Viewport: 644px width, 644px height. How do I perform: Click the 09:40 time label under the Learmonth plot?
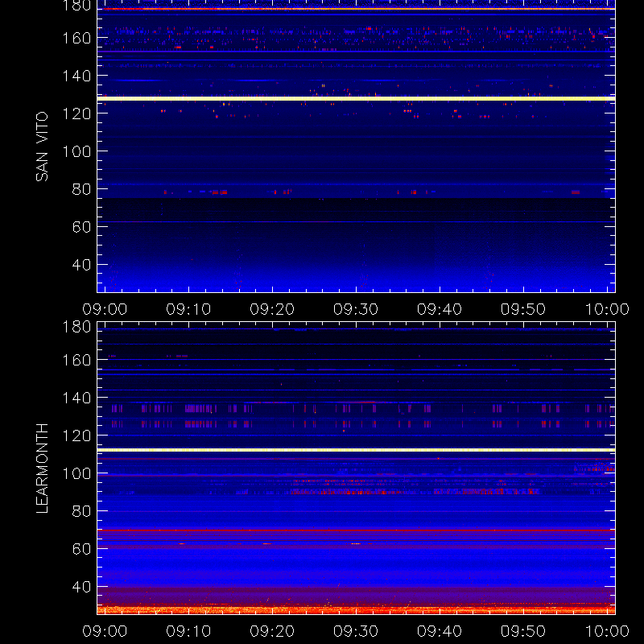tap(440, 631)
